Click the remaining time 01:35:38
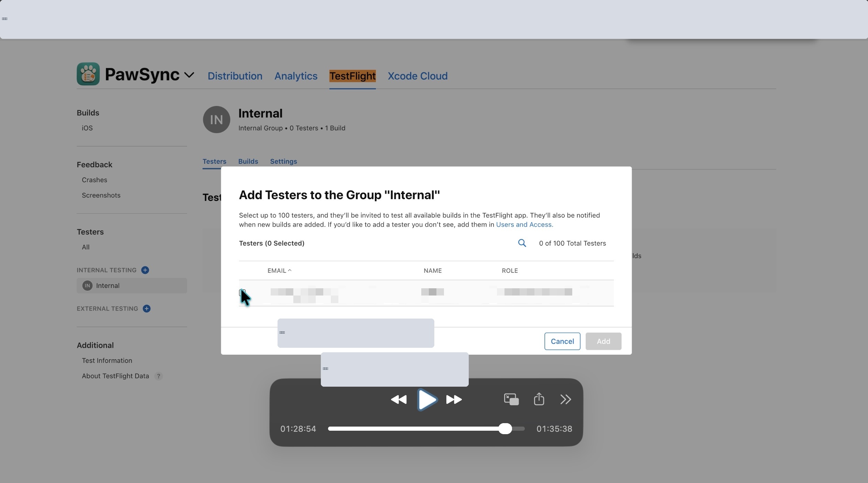Screen dimensions: 868x483 pos(554,429)
